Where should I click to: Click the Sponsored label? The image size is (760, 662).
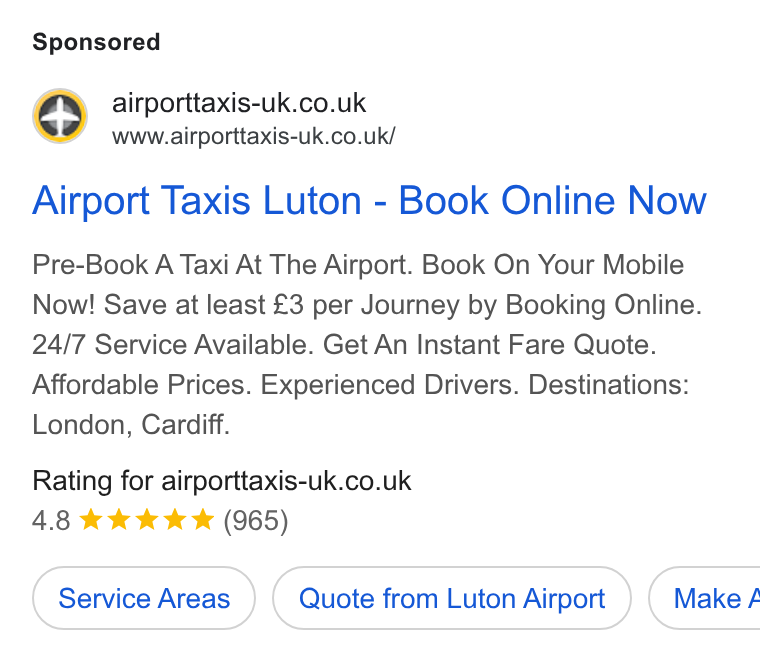[x=96, y=42]
